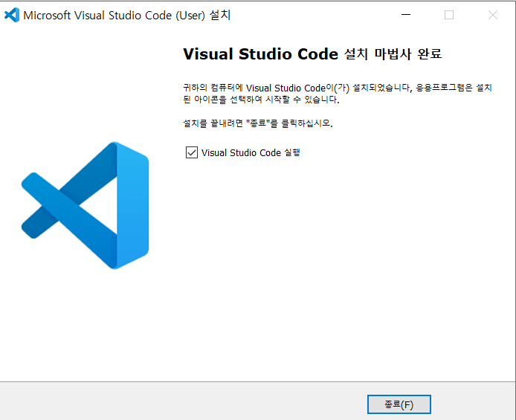
Task: Click the paragraph starting with 귀하의 컴퓨터에
Action: click(x=338, y=94)
